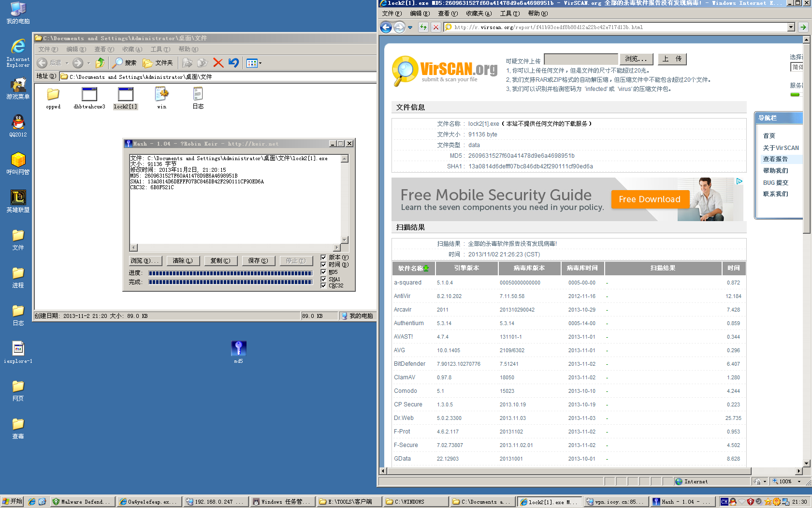Click the Search (搜索) toolbar button in Explorer
The width and height of the screenshot is (812, 508).
pyautogui.click(x=125, y=63)
